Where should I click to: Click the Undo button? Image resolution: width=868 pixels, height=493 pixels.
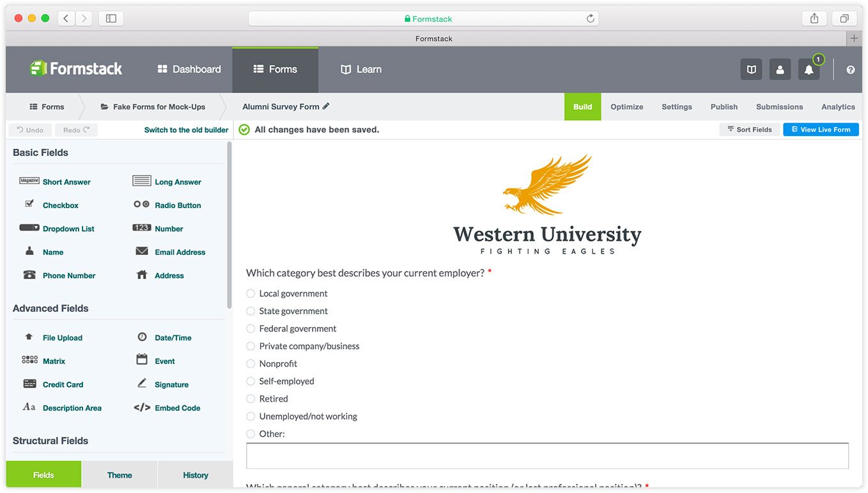pyautogui.click(x=30, y=130)
